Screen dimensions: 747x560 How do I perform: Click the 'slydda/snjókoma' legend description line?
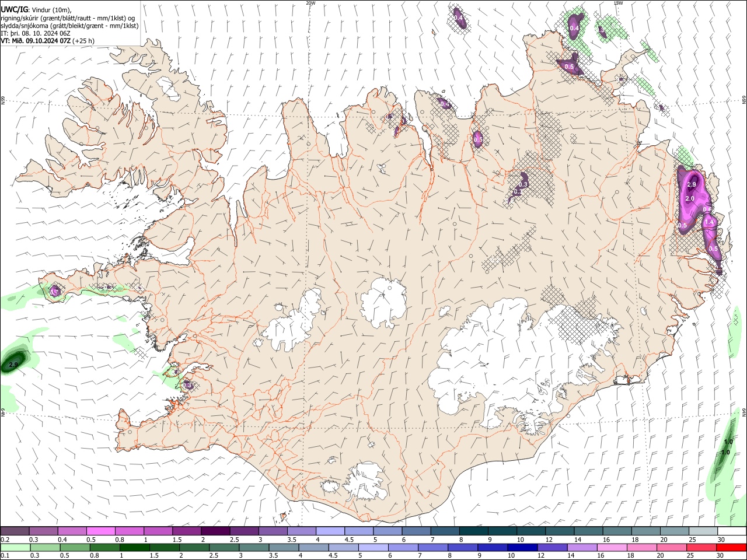69,26
